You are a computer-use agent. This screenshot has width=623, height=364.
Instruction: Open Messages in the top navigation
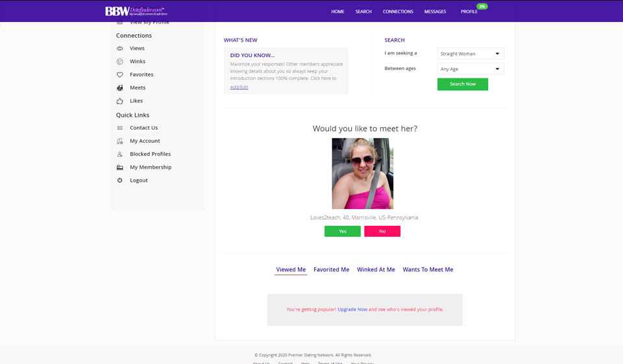point(435,12)
